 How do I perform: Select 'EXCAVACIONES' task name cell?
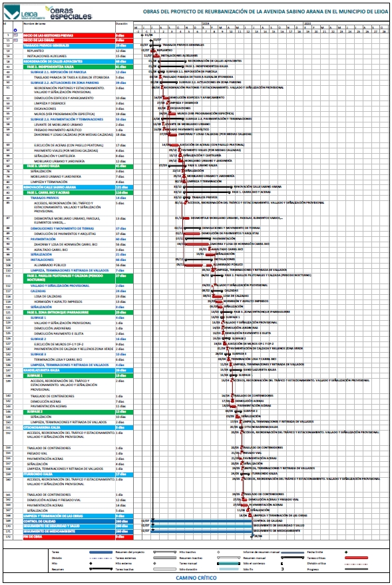pos(69,108)
